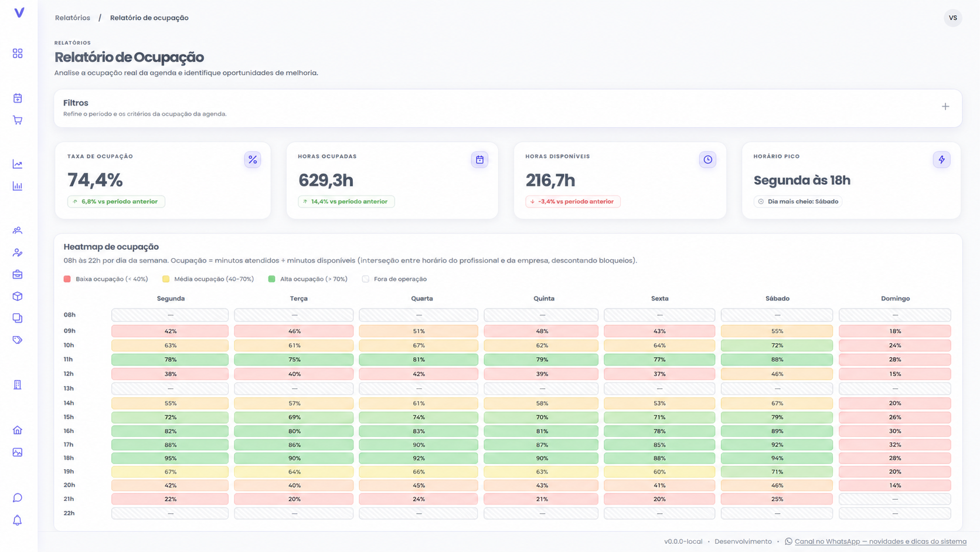
Task: Open the notifications bell sidebar icon
Action: pyautogui.click(x=18, y=520)
